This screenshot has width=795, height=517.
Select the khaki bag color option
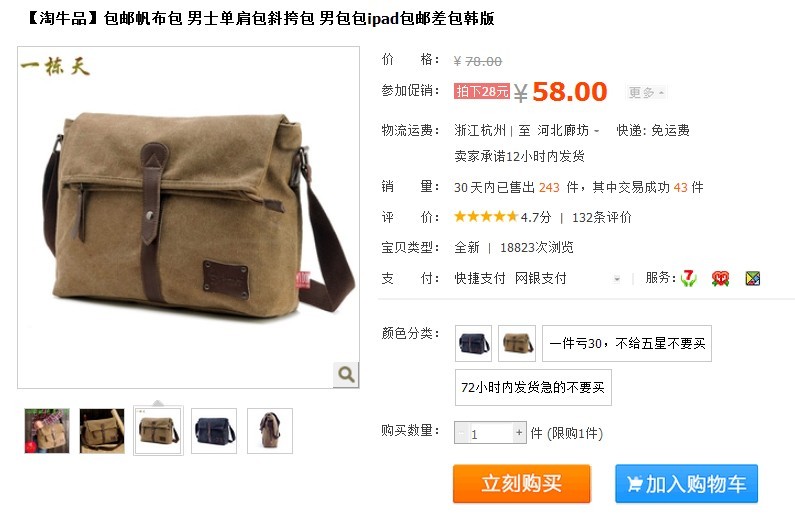click(x=517, y=343)
